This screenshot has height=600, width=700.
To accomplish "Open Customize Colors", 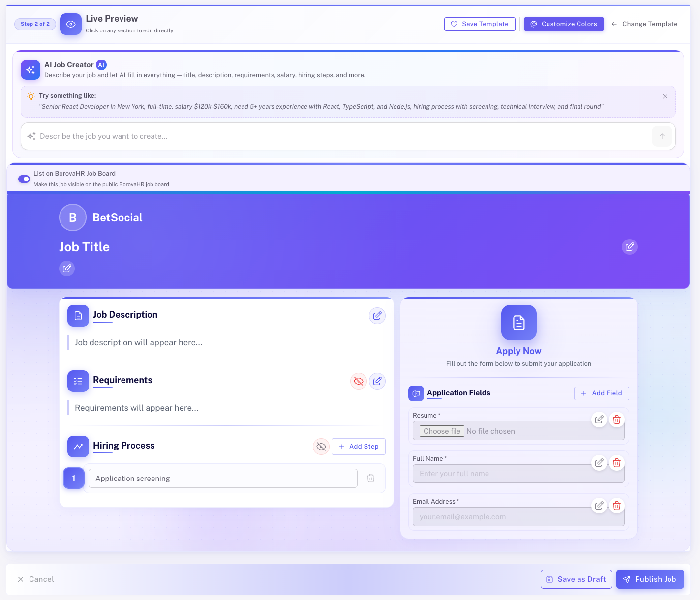I will click(564, 24).
